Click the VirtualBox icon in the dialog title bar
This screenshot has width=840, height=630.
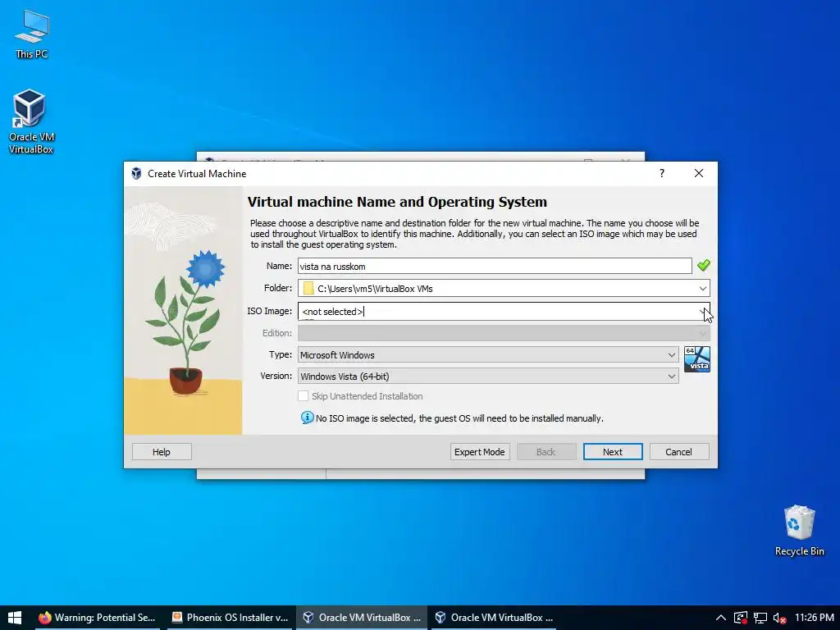click(137, 174)
